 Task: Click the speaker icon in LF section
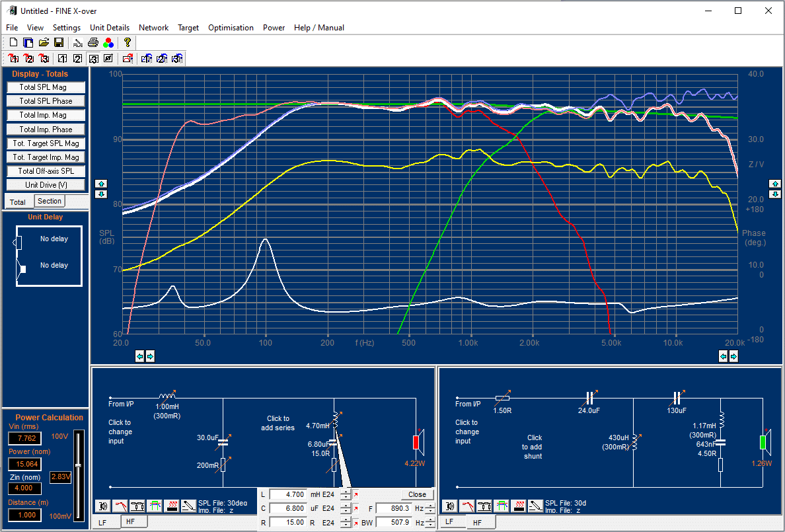103,506
